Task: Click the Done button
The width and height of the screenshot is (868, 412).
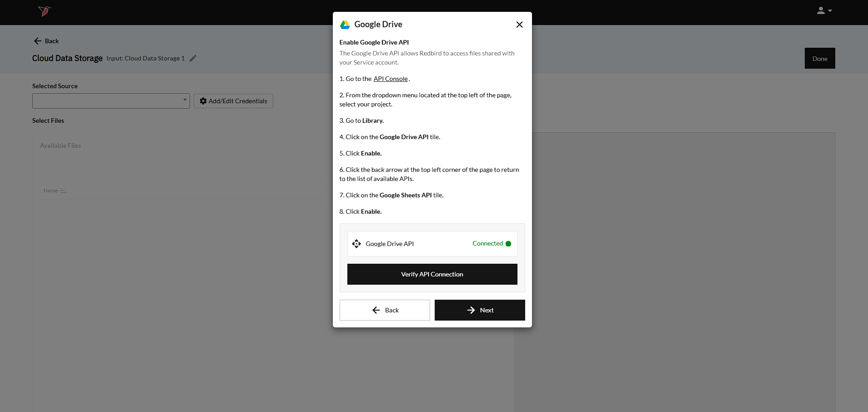Action: pyautogui.click(x=820, y=58)
